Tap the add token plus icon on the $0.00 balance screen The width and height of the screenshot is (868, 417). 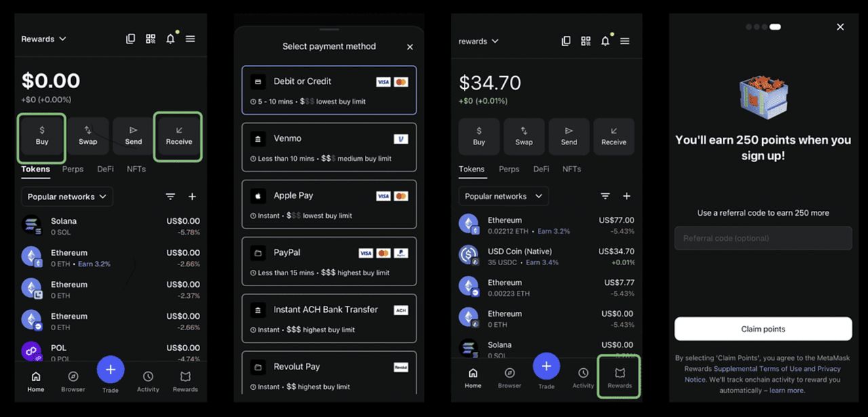click(192, 197)
